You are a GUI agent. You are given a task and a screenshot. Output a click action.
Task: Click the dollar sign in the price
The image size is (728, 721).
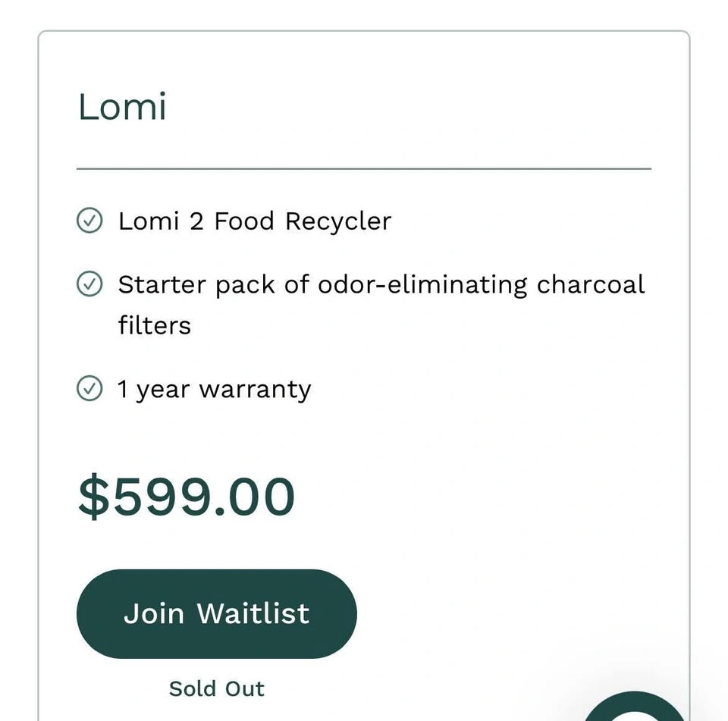pyautogui.click(x=94, y=497)
